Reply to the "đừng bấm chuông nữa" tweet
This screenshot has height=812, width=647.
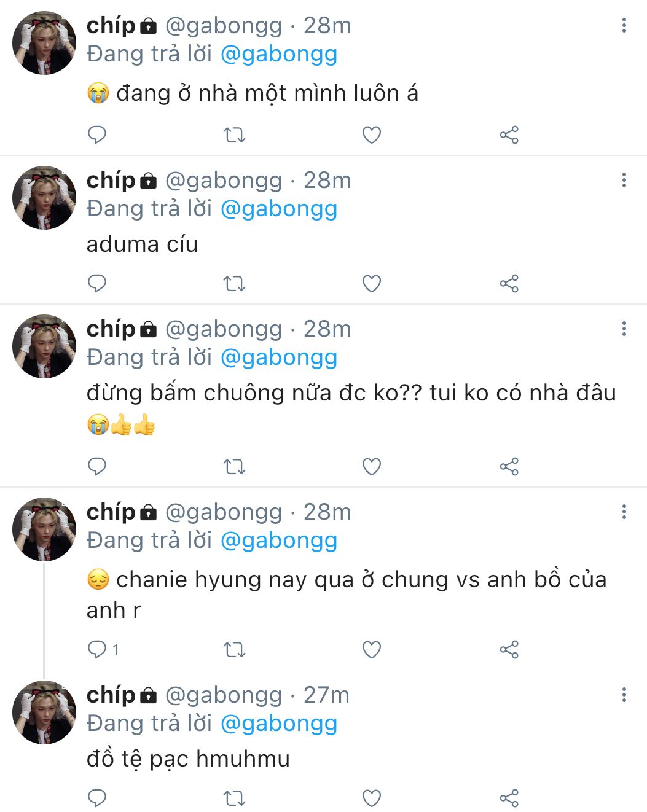pyautogui.click(x=97, y=467)
